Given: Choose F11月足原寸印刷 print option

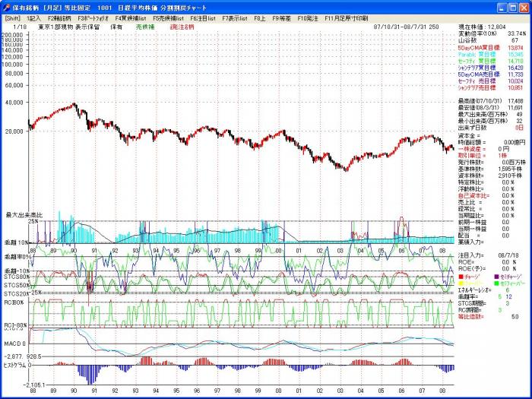Looking at the screenshot, I should [346, 19].
